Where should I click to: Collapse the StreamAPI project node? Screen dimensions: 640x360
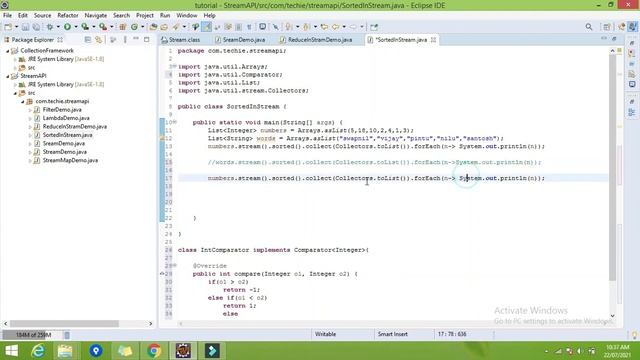click(8, 76)
